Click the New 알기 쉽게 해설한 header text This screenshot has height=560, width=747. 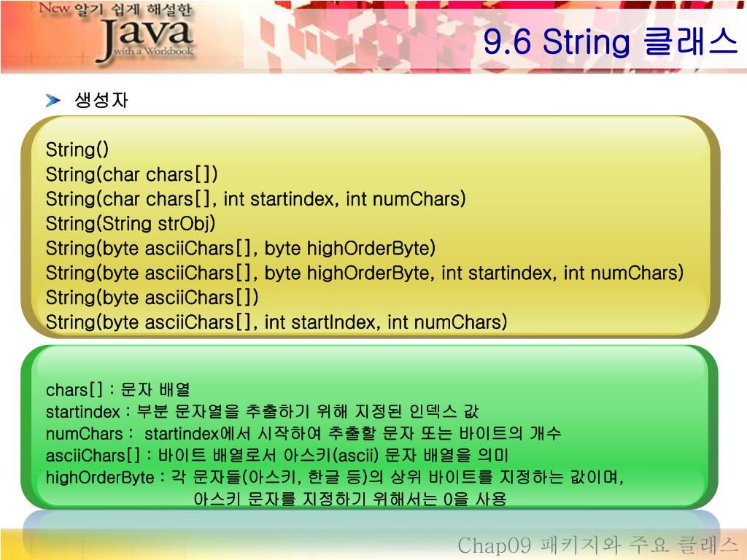click(x=115, y=9)
